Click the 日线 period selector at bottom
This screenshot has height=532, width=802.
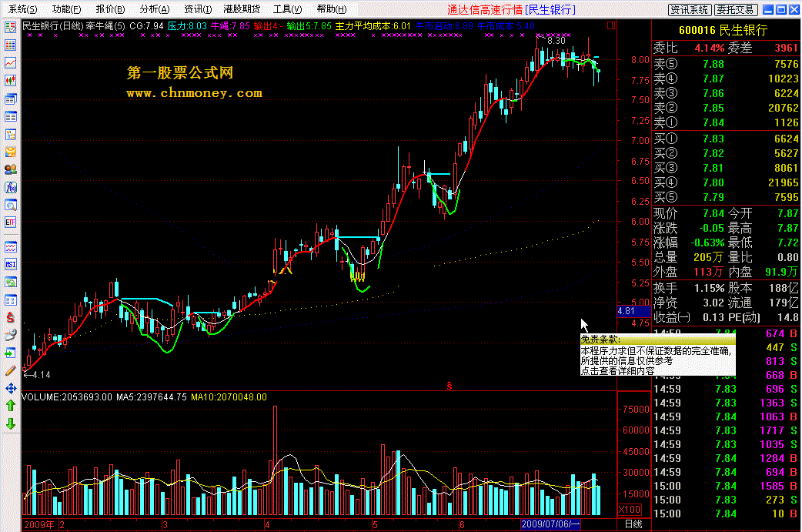click(x=633, y=524)
